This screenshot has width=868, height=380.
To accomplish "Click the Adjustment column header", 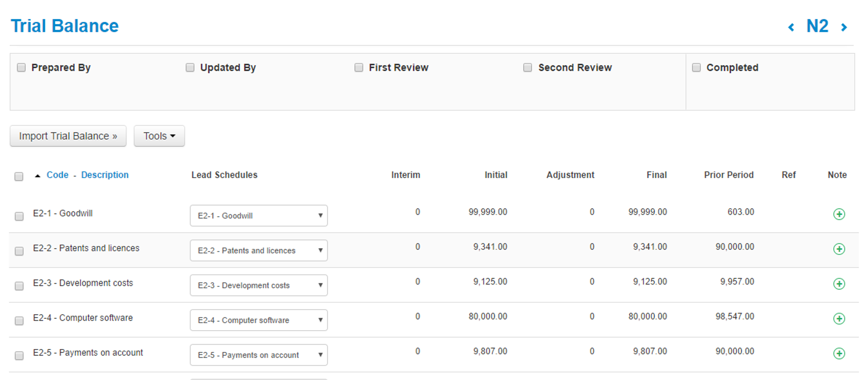I will [570, 175].
